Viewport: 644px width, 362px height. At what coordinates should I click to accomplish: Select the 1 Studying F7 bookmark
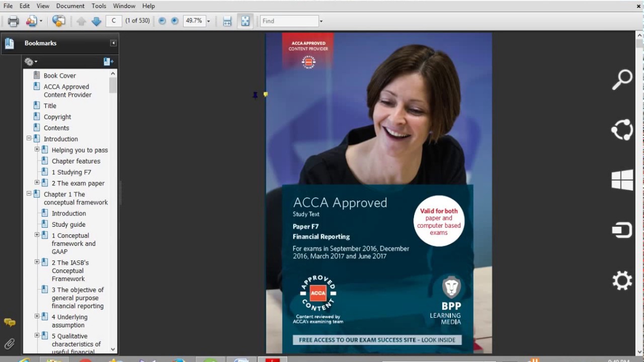(x=71, y=172)
